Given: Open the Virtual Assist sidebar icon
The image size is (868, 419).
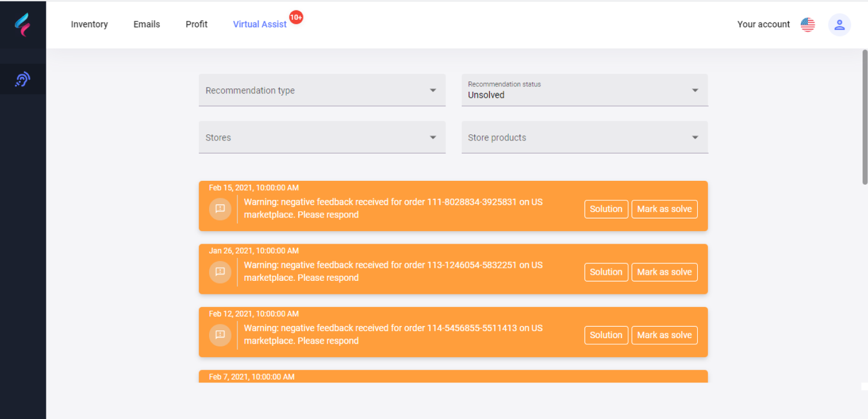Looking at the screenshot, I should (22, 80).
